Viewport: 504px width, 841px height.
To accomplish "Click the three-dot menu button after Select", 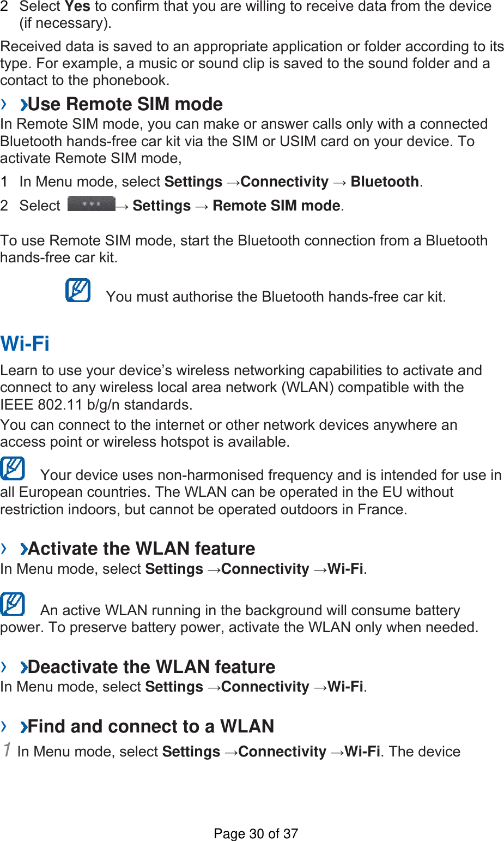I will pyautogui.click(x=91, y=204).
